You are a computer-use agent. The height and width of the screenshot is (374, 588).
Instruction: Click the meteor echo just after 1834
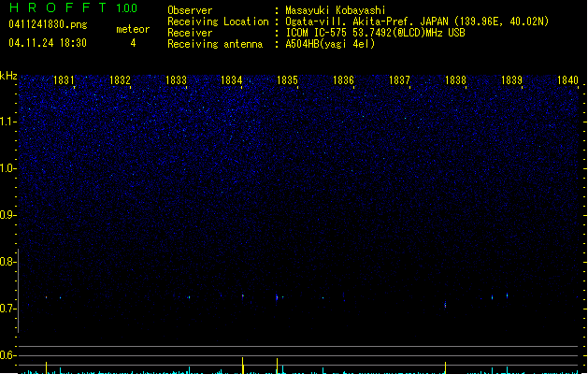tap(243, 296)
